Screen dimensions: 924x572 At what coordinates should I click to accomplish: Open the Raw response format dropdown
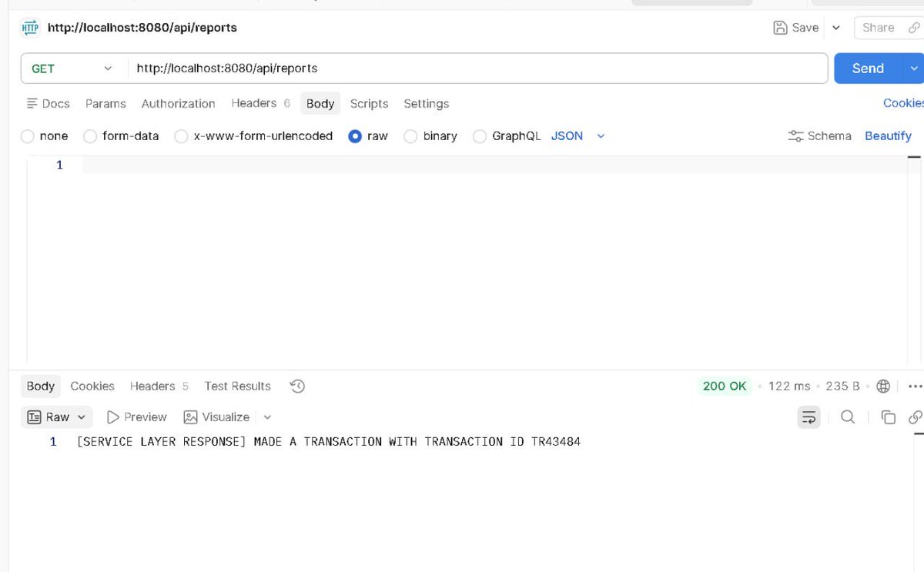coord(56,416)
